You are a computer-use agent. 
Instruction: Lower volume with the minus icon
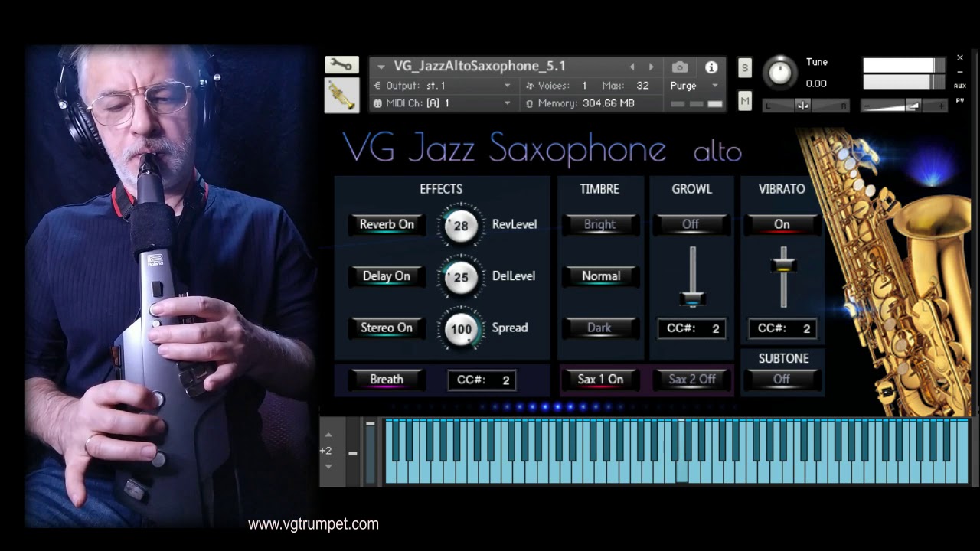point(867,106)
